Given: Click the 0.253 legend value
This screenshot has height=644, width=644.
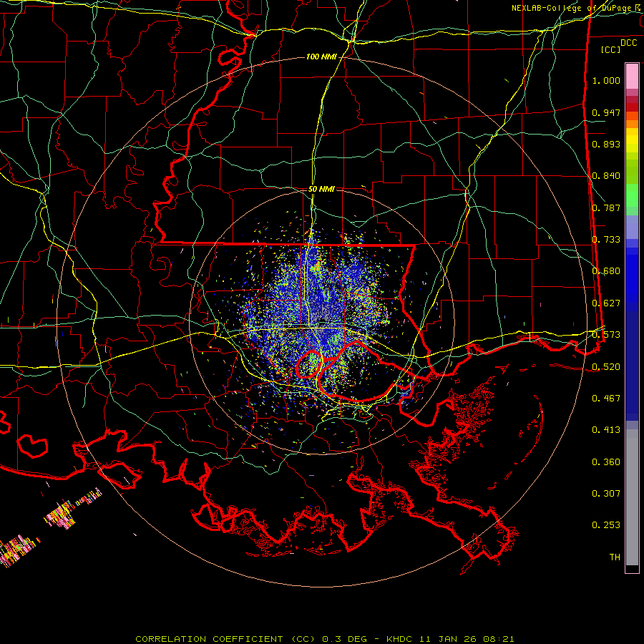Looking at the screenshot, I should [606, 525].
